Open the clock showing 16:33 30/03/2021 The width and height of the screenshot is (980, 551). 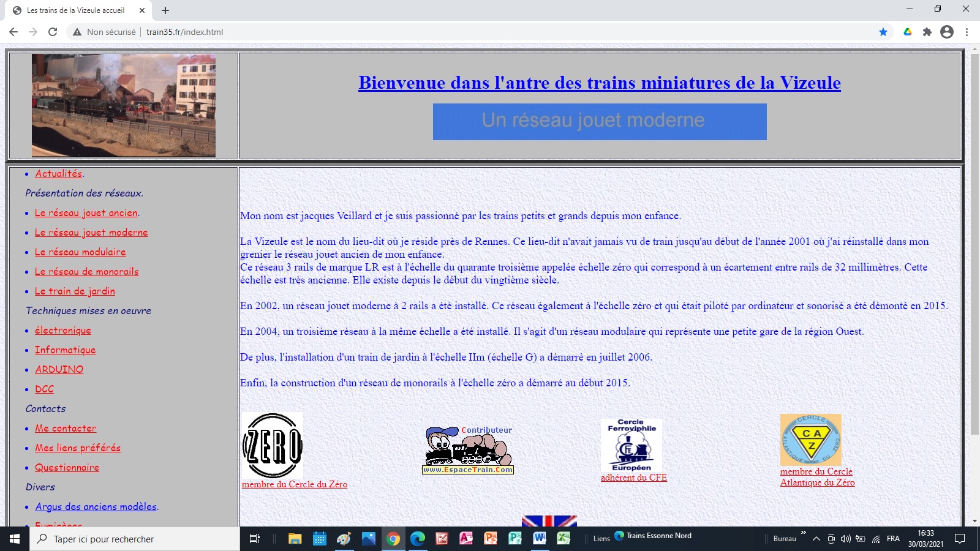[x=925, y=539]
